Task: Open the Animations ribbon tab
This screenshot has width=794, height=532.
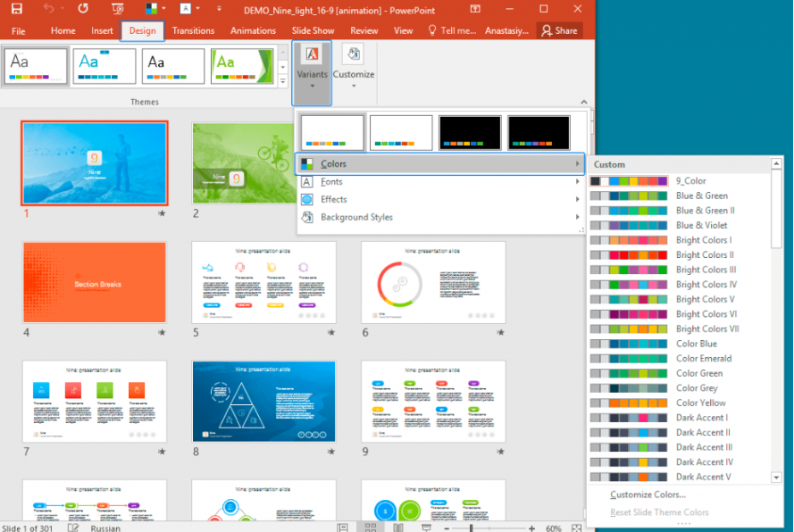Action: point(253,29)
